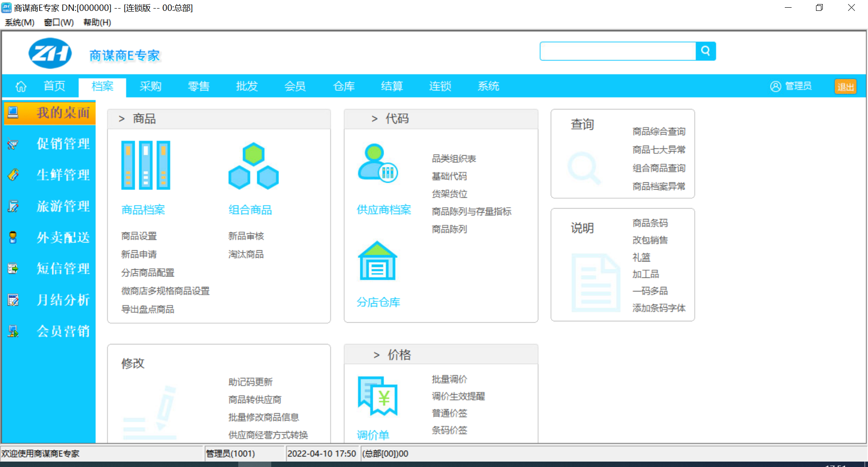Viewport: 868px width, 467px height.
Task: Open the 窗口(W) menu
Action: click(59, 22)
